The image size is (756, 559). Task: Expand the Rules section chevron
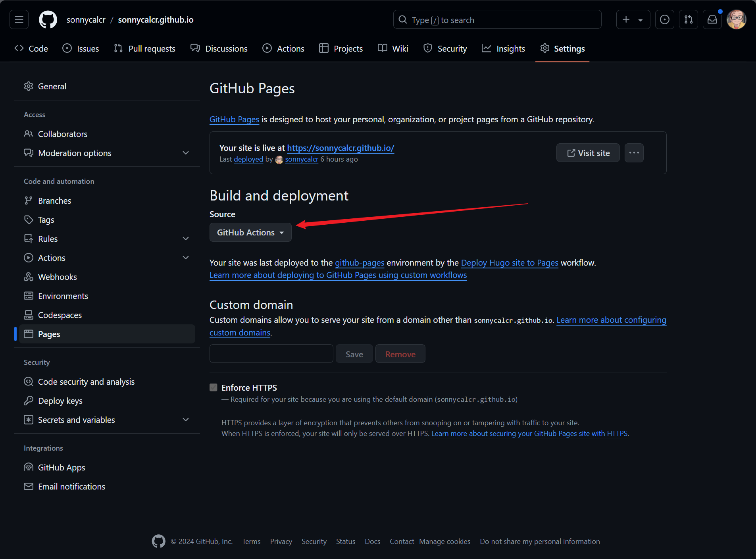pyautogui.click(x=186, y=239)
